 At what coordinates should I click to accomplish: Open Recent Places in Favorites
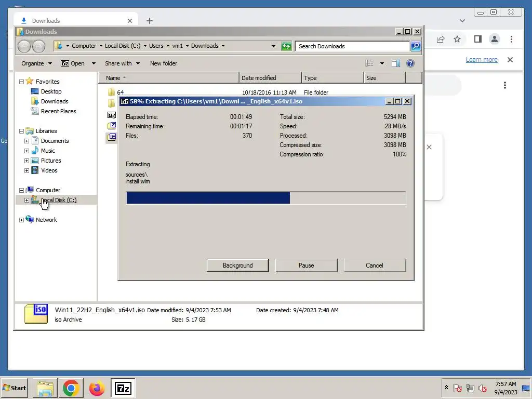pyautogui.click(x=58, y=111)
